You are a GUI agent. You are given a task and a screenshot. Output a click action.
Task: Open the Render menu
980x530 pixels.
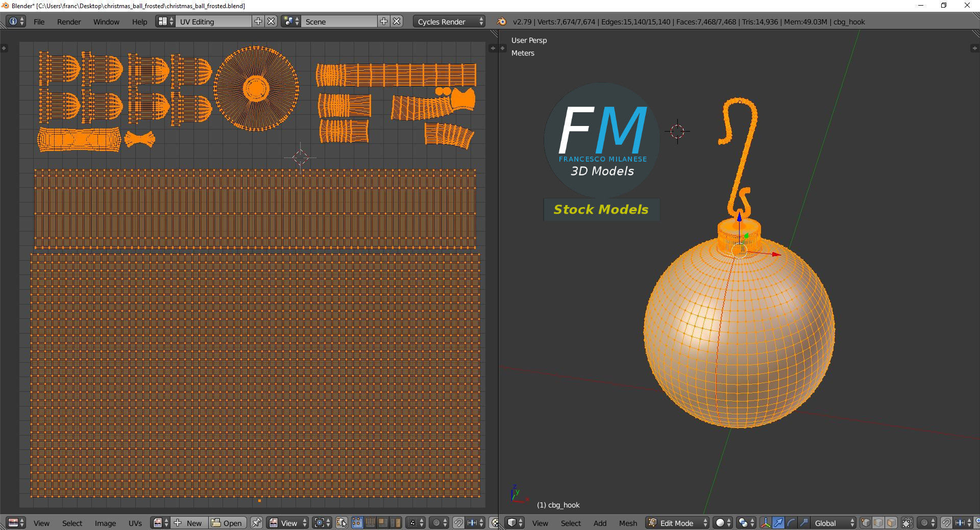tap(69, 21)
